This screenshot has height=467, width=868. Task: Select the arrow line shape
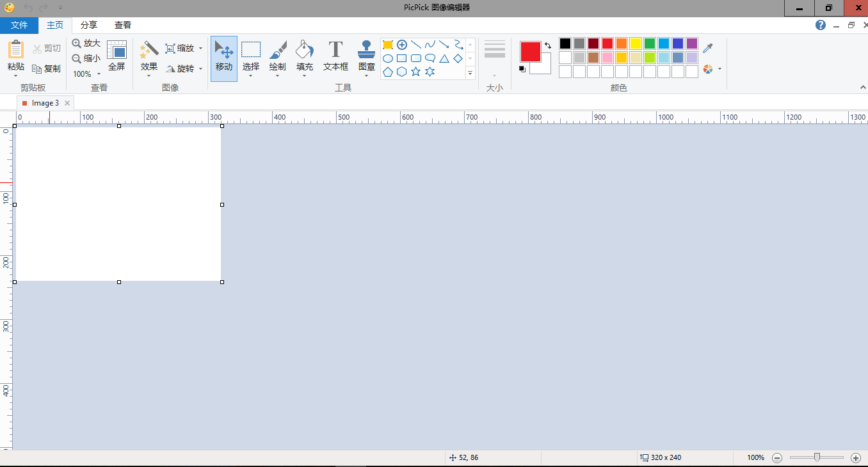444,45
